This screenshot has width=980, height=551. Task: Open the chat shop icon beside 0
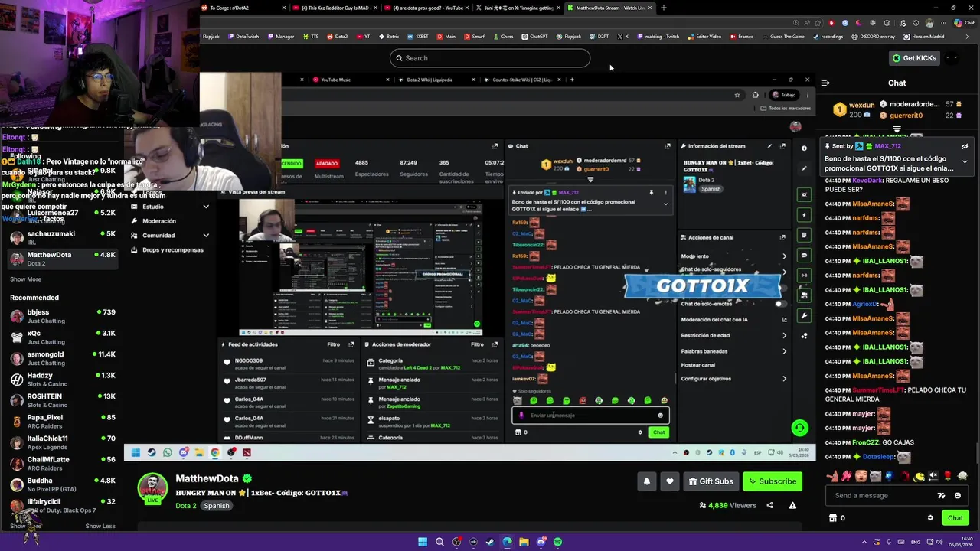833,518
